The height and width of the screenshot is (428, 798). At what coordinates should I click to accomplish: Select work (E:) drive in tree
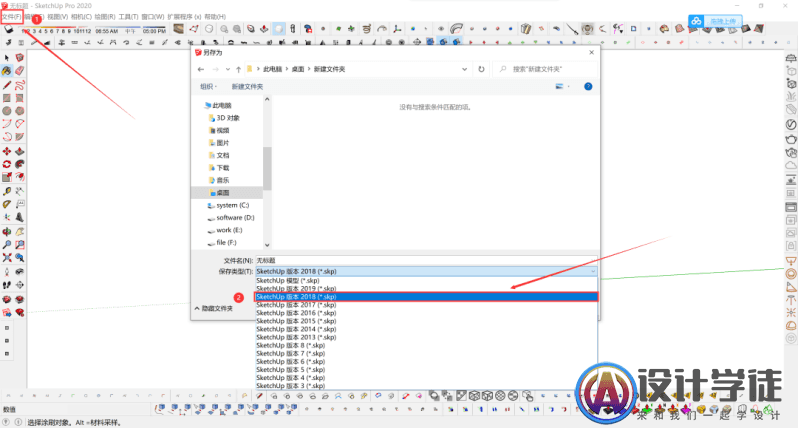(225, 230)
